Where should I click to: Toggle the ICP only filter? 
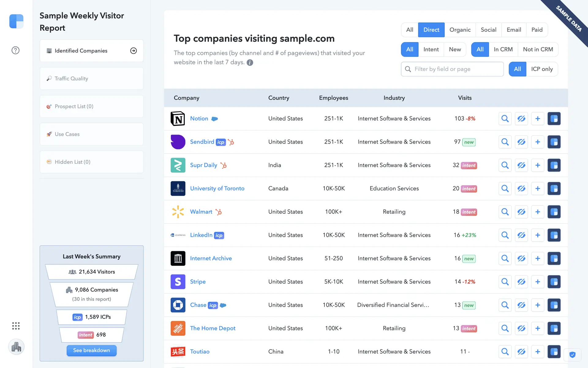point(542,69)
